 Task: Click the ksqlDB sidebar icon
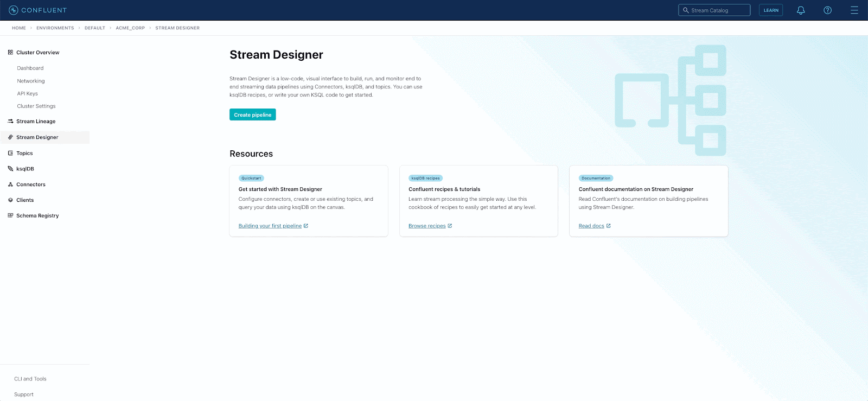click(x=10, y=169)
